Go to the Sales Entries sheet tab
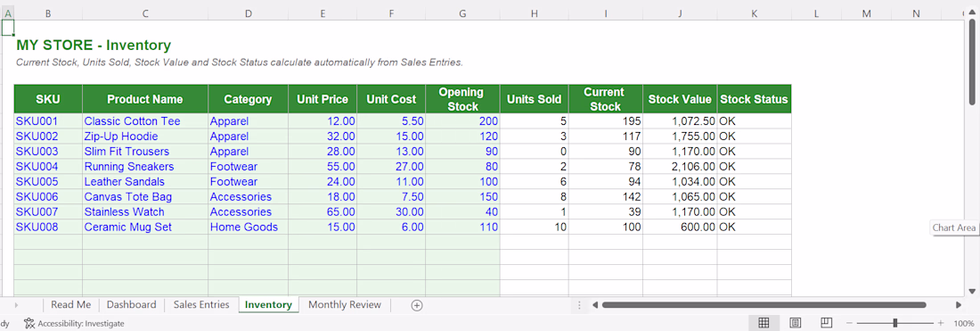Screen dimensions: 980x331 click(x=201, y=305)
